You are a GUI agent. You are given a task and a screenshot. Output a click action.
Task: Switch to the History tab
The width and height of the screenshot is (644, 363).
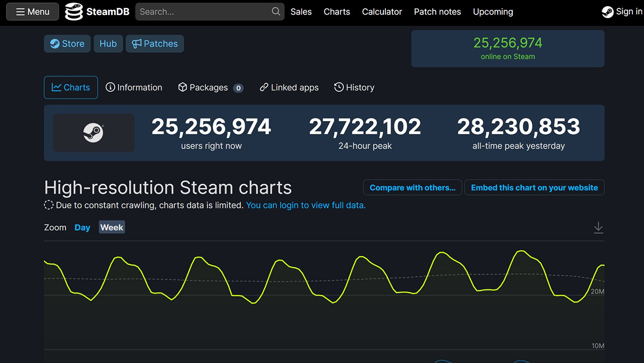point(354,88)
